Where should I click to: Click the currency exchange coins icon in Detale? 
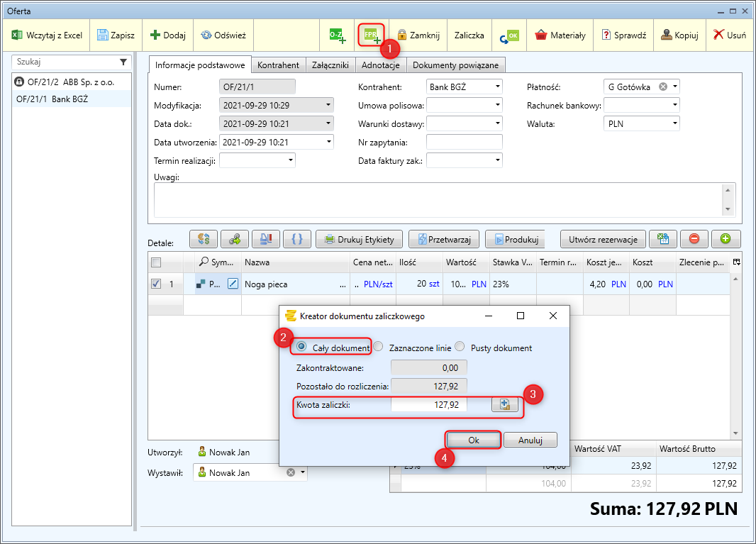pos(203,239)
